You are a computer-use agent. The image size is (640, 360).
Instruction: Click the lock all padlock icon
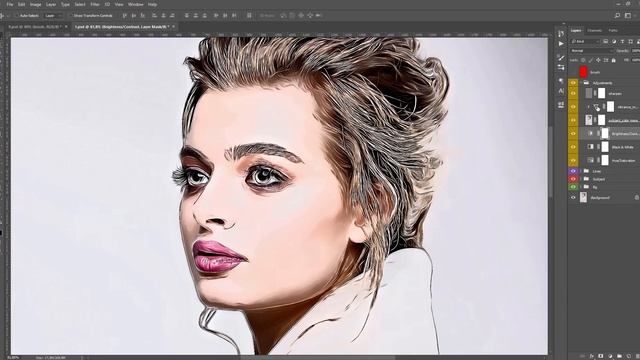coord(613,60)
